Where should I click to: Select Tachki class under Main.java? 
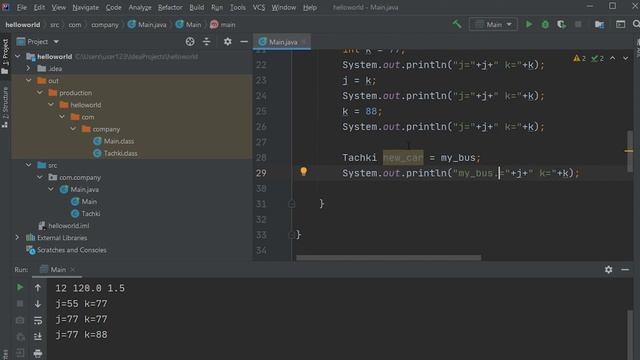pos(91,213)
